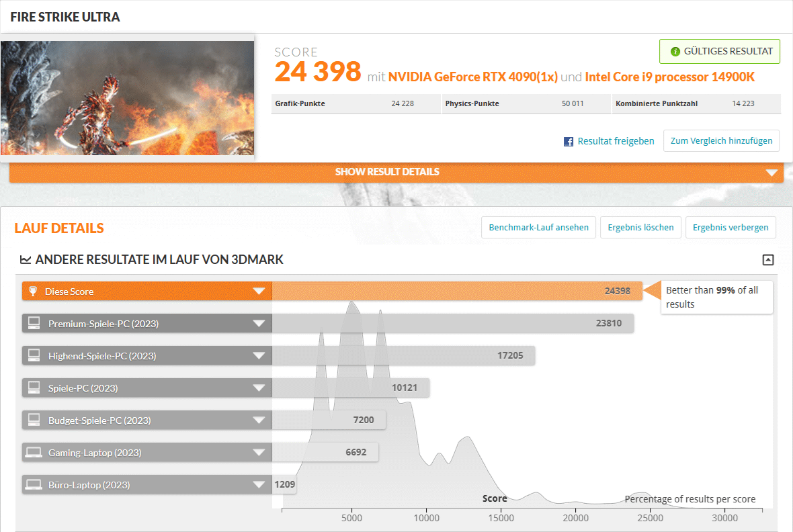Image resolution: width=793 pixels, height=532 pixels.
Task: Click the desktop icon for Premium-Spiele-PC
Action: [x=34, y=324]
